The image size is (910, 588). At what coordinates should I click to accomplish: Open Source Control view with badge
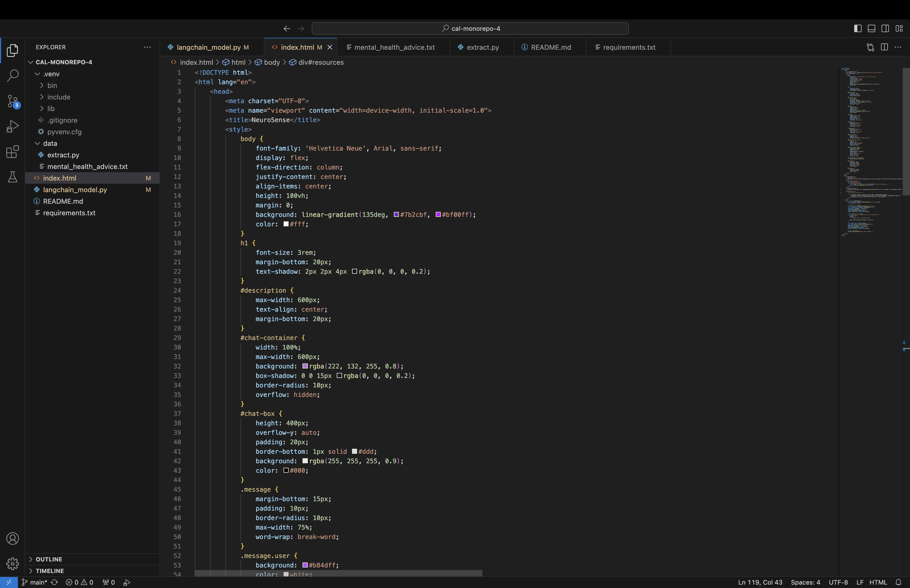(13, 101)
